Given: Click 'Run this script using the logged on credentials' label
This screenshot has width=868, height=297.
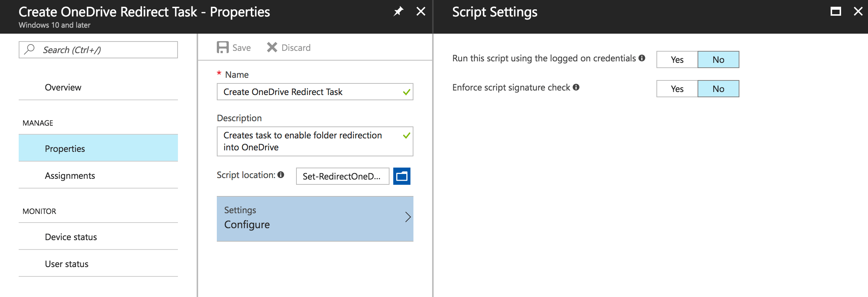Looking at the screenshot, I should tap(544, 58).
